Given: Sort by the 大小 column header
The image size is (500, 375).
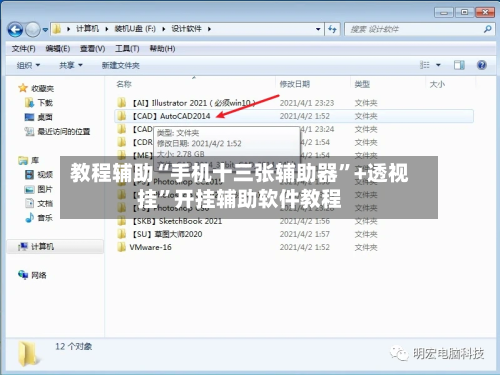Looking at the screenshot, I should [x=437, y=84].
